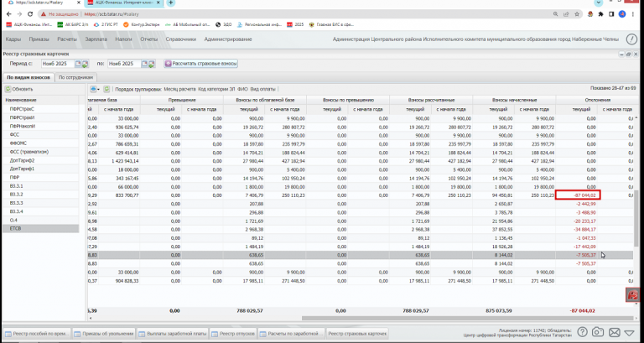
Task: Open the Зарплата menu
Action: point(96,39)
